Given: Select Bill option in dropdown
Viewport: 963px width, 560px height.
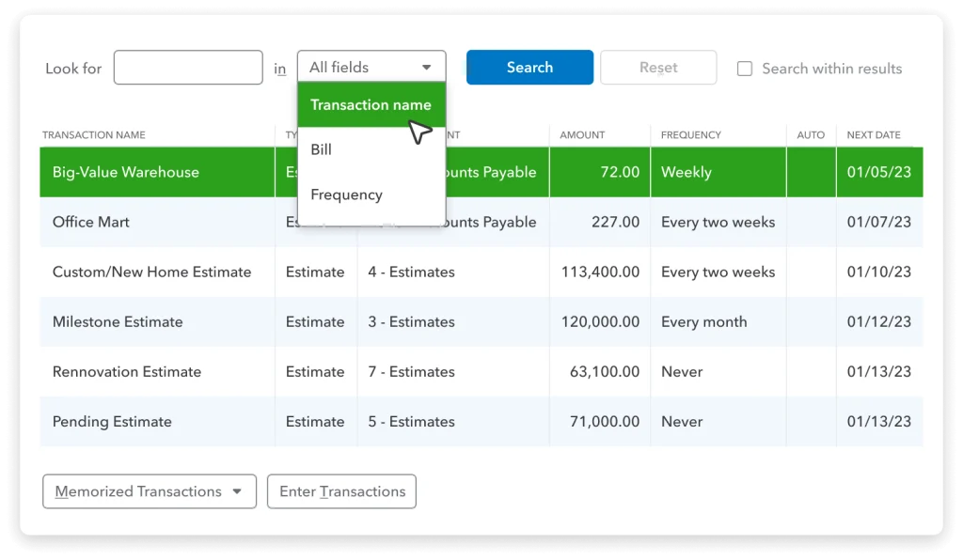Looking at the screenshot, I should click(x=371, y=149).
